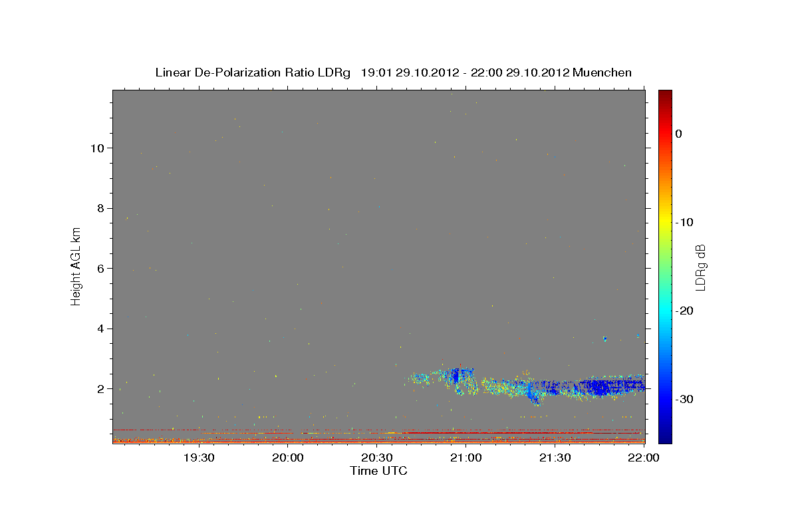Click the colorbar value -10
Screen dimensions: 798x532
tap(684, 222)
